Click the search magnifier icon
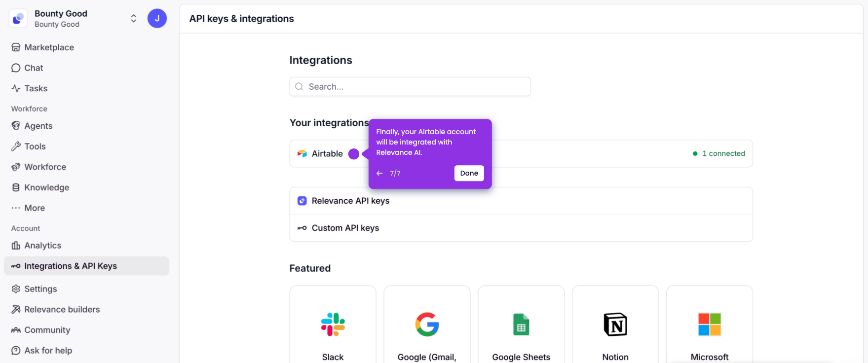The image size is (868, 363). tap(299, 87)
